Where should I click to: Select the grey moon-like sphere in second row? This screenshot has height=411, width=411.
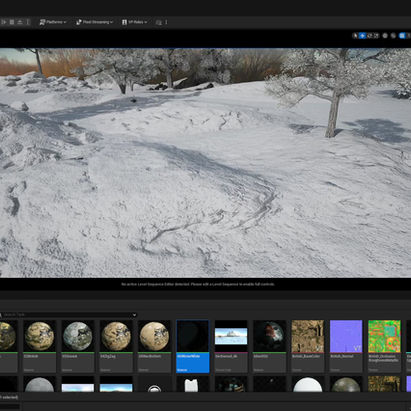click(x=39, y=384)
